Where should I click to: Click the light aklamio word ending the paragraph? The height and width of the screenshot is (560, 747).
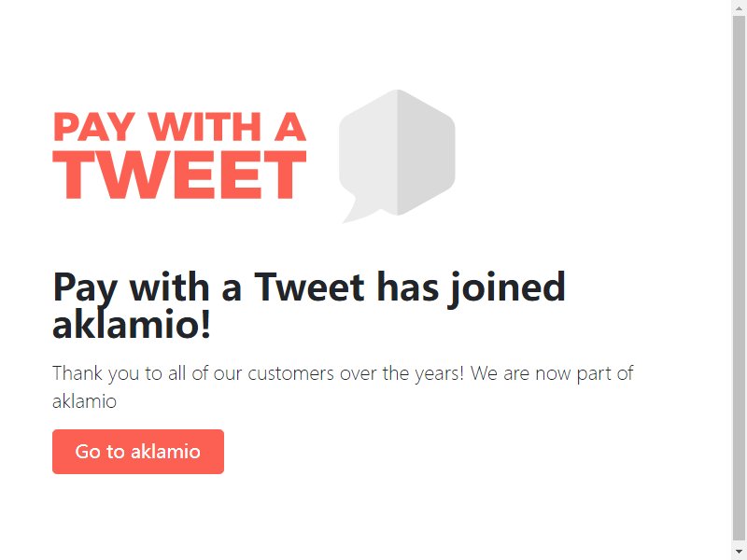(84, 401)
